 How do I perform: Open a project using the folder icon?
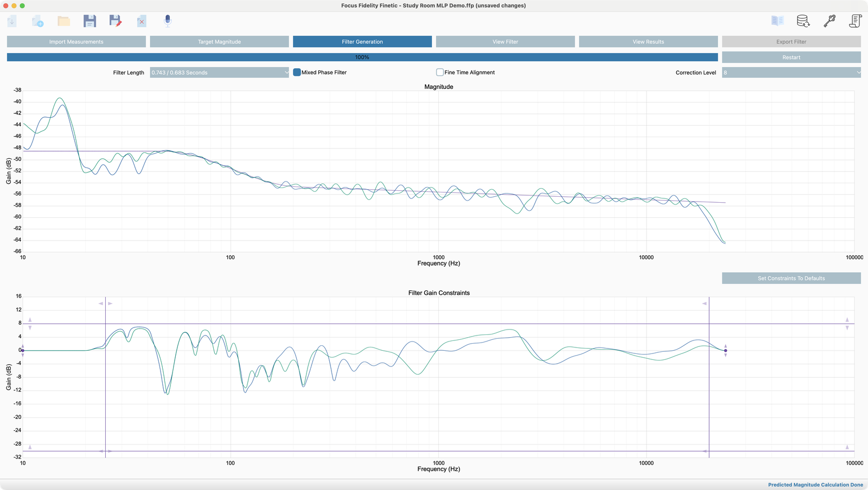[x=64, y=21]
